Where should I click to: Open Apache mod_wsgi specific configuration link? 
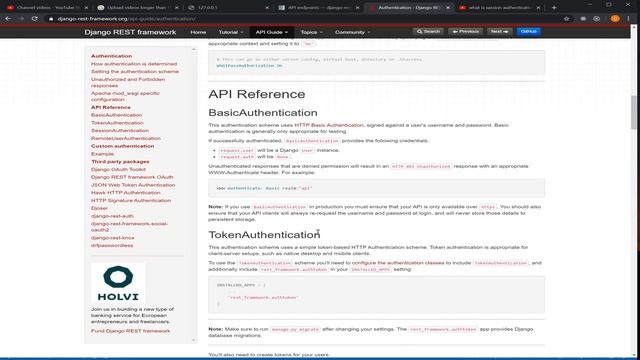click(125, 96)
